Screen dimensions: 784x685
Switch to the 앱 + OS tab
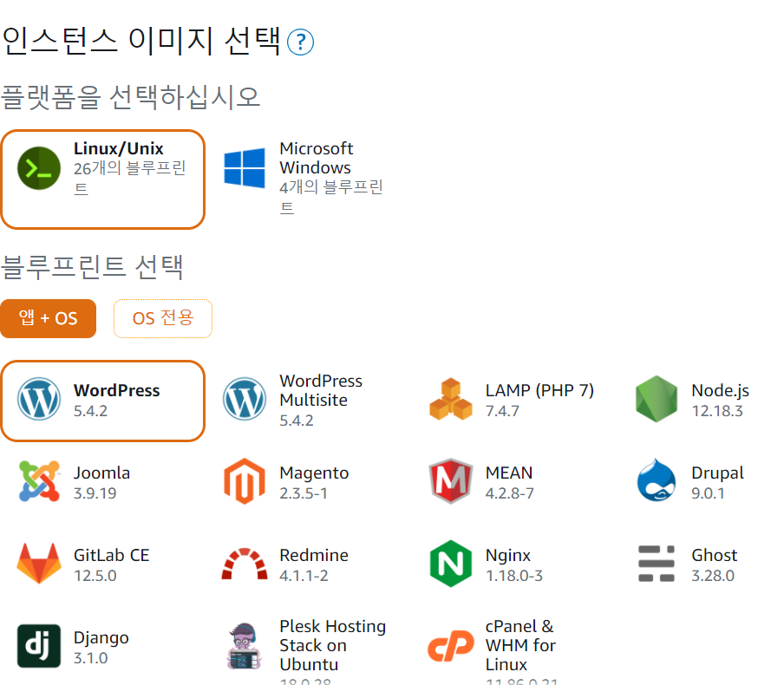(48, 318)
